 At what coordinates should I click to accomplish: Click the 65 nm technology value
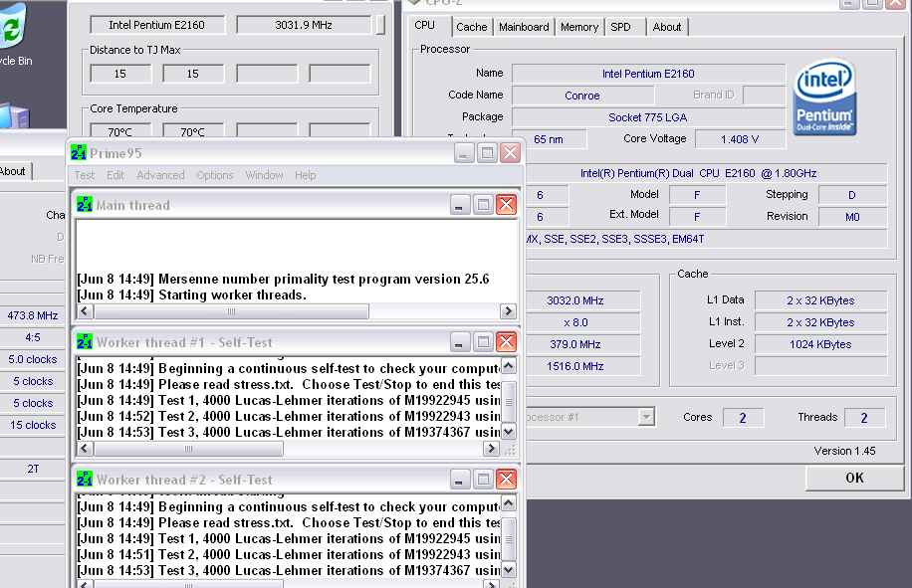(x=549, y=139)
